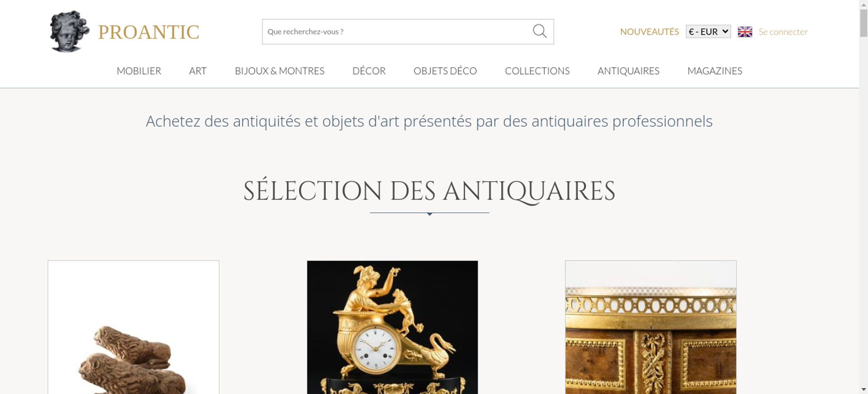This screenshot has height=394, width=868.
Task: Switch language via the UK flag icon
Action: [745, 32]
